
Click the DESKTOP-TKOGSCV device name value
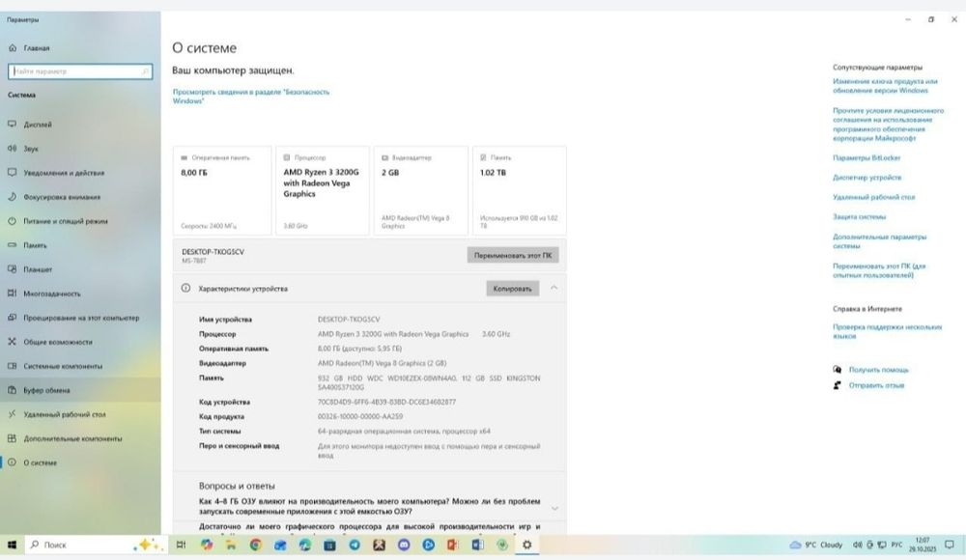tap(349, 320)
